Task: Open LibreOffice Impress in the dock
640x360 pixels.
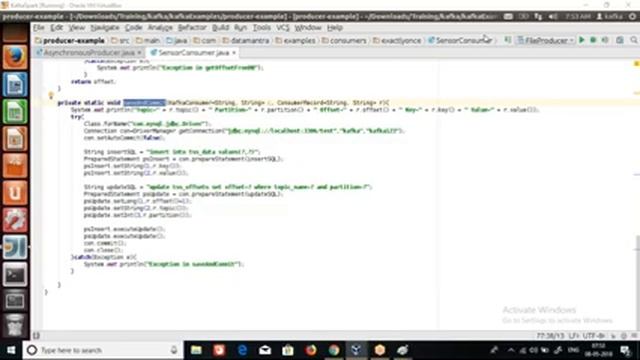Action: pyautogui.click(x=15, y=139)
